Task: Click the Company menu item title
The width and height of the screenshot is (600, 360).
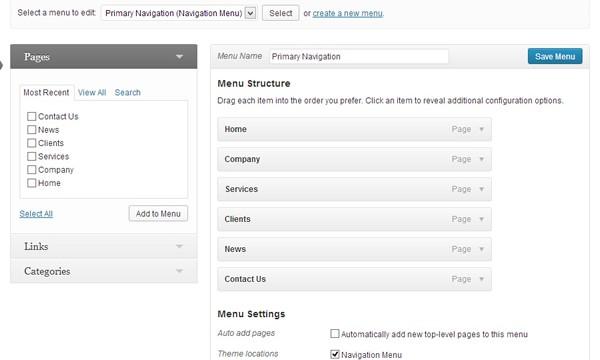Action: [x=242, y=159]
